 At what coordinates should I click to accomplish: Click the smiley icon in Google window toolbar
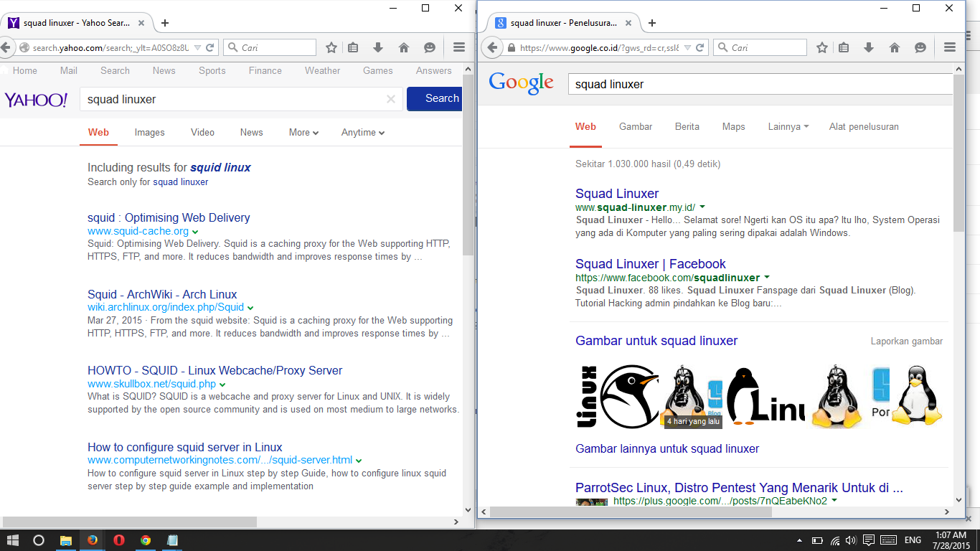point(920,48)
